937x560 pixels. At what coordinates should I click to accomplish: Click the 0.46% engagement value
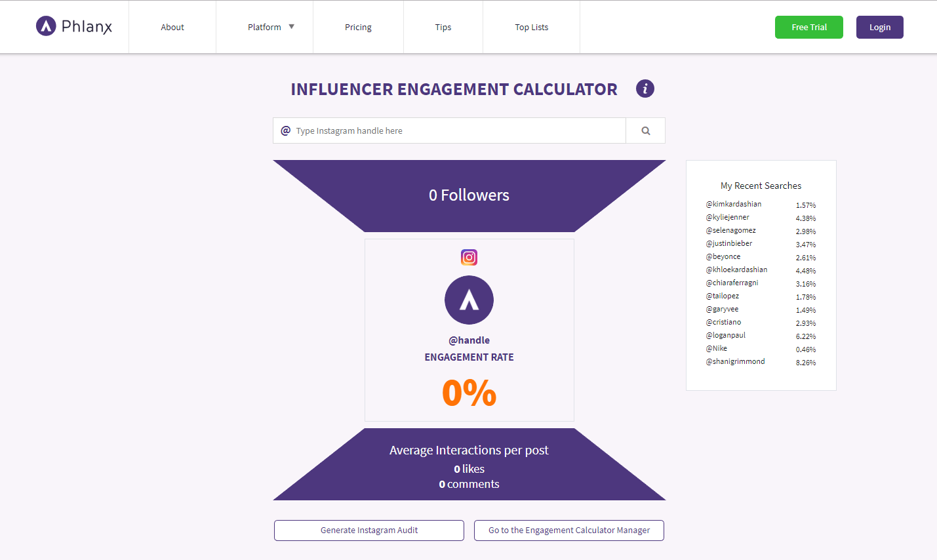806,350
